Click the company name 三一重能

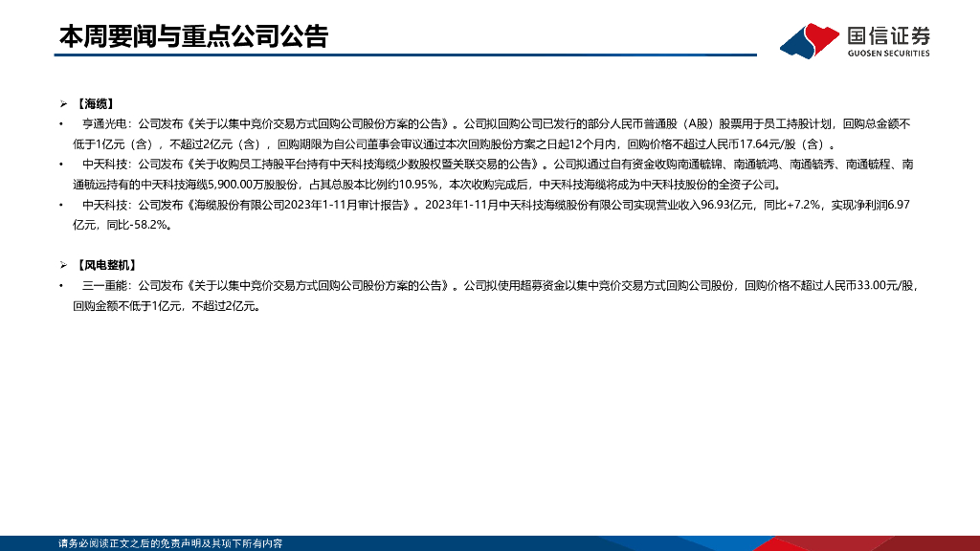[x=103, y=285]
